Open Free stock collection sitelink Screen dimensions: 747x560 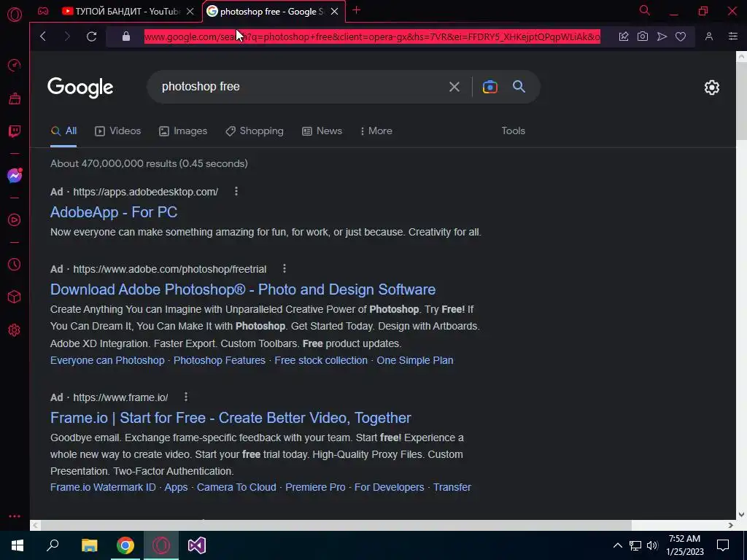(321, 360)
